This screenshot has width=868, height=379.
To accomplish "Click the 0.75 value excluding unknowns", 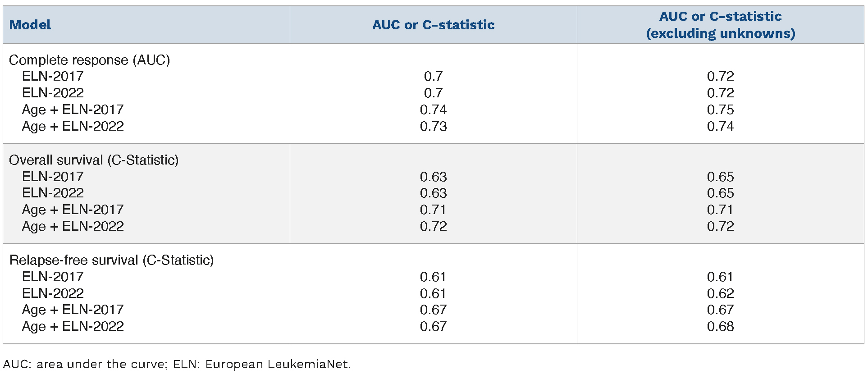I will (720, 110).
